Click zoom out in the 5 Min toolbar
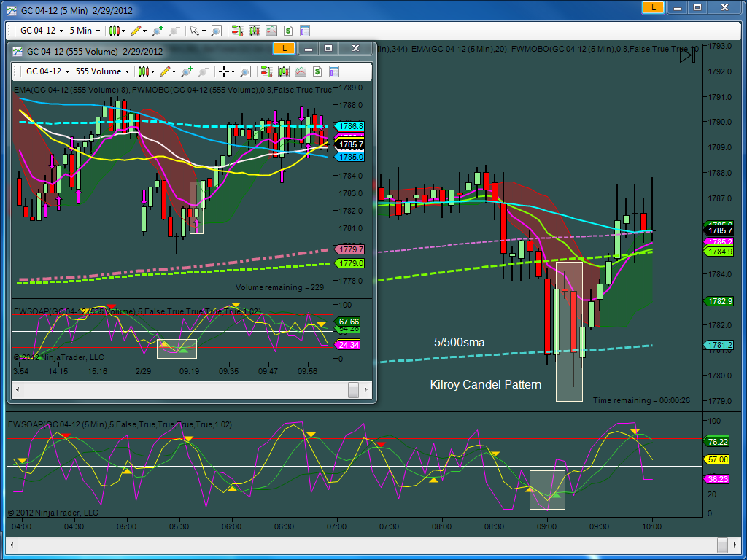The height and width of the screenshot is (560, 747). (x=174, y=31)
